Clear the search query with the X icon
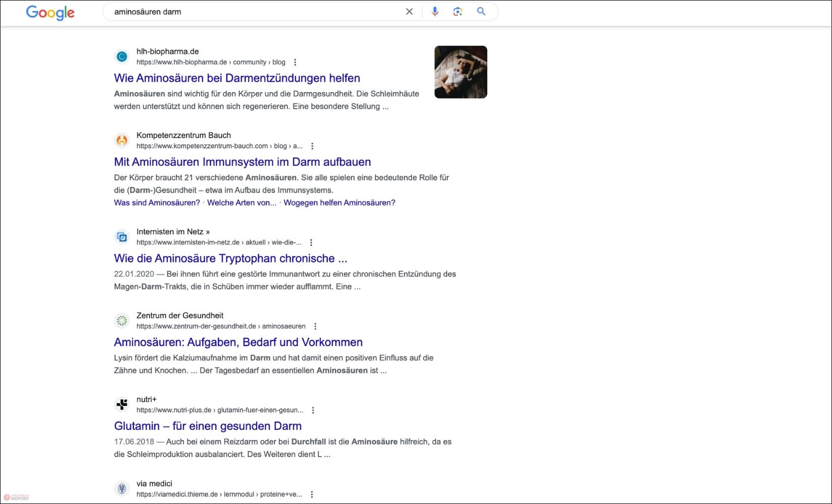832x504 pixels. tap(409, 12)
